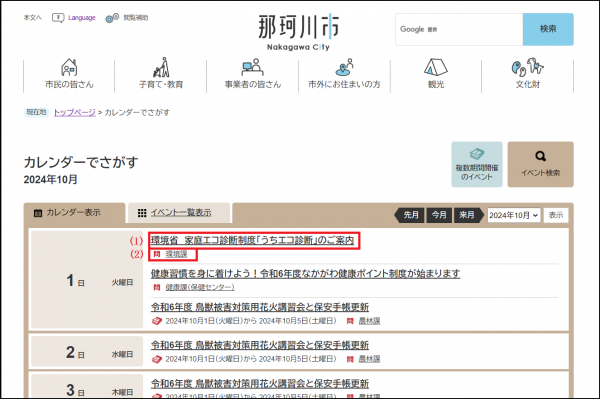Click the blue 検索 search button
This screenshot has height=399, width=600.
point(548,29)
